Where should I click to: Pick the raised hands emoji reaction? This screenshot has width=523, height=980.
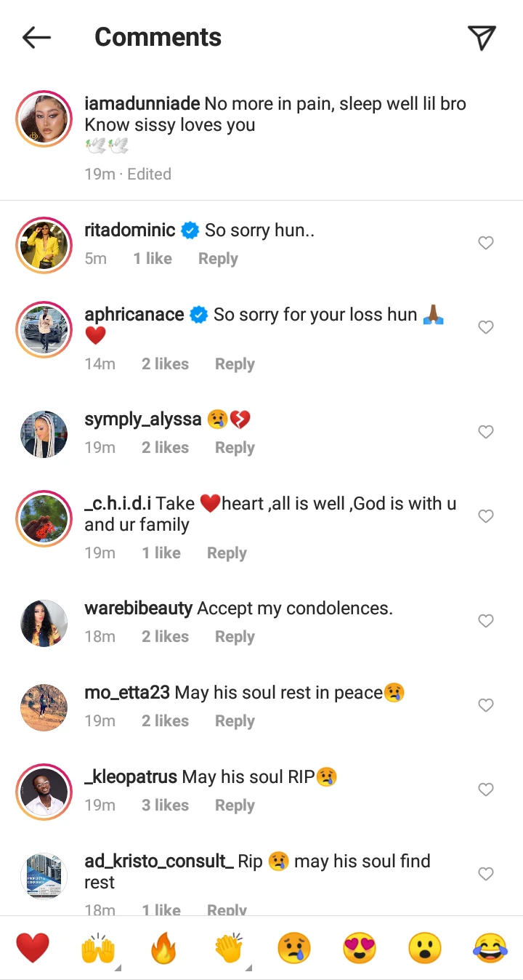tap(97, 948)
